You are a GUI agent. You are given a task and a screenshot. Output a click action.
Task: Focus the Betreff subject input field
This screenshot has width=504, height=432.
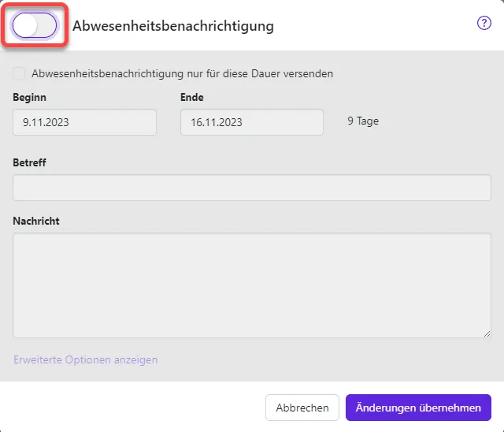(252, 188)
